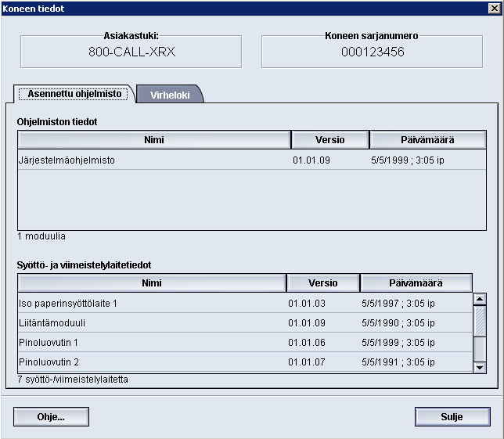
Task: Click scrollbar down arrow in device list
Action: [x=480, y=367]
